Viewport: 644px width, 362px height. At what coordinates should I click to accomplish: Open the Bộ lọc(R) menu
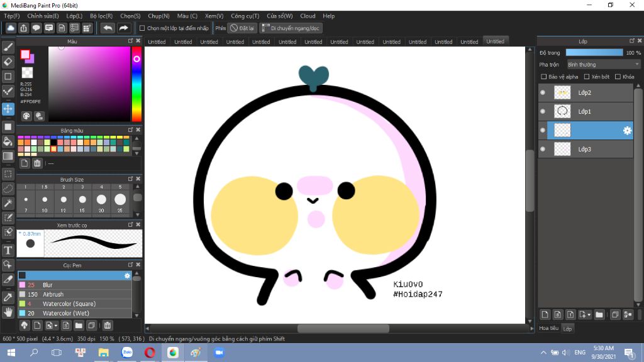tap(101, 16)
